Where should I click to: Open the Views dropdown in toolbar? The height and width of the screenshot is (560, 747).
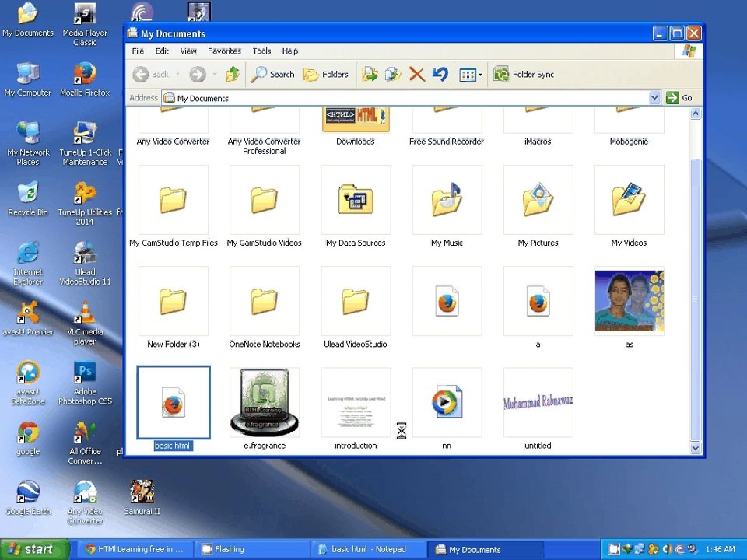[471, 75]
